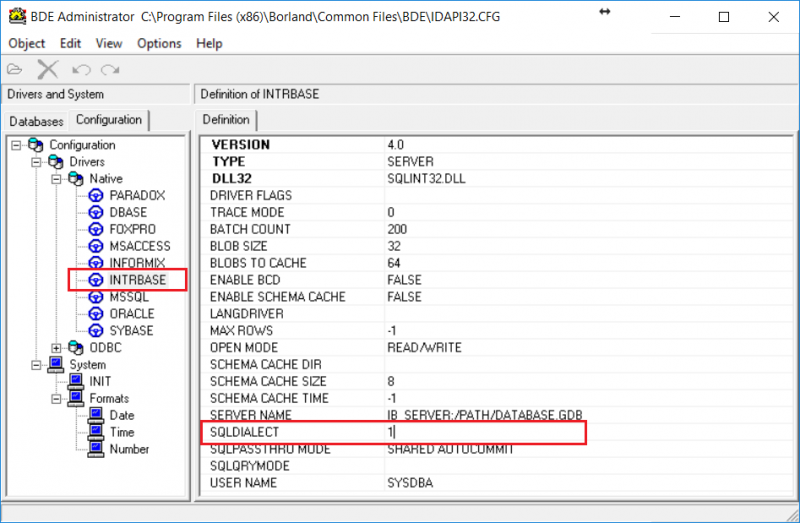Click the SCHEMA CACHE TIME value -1

pos(392,398)
